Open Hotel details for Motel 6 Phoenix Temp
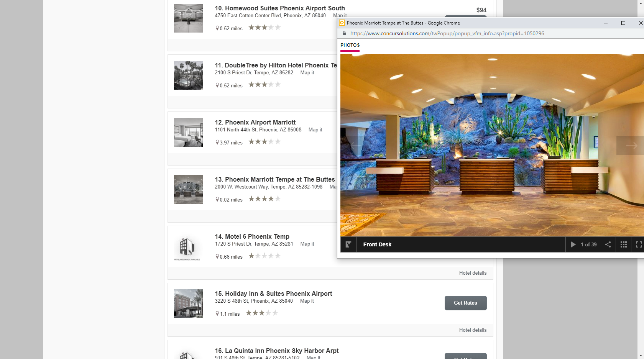 coord(473,273)
